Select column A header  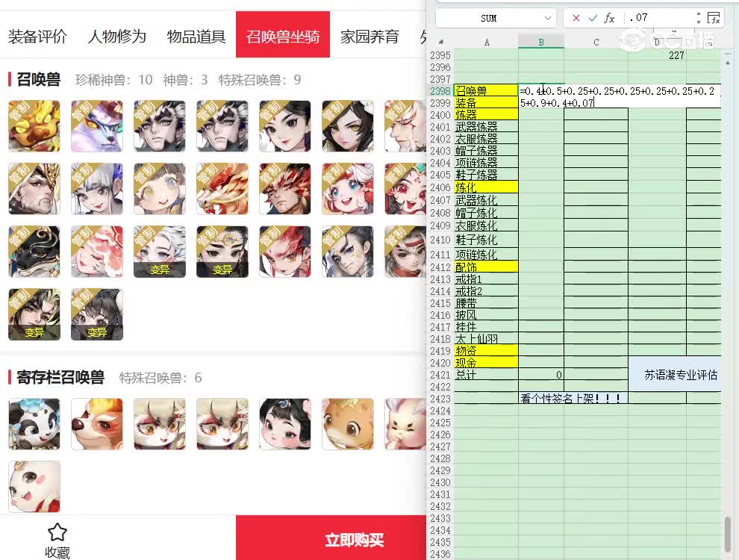coord(487,43)
